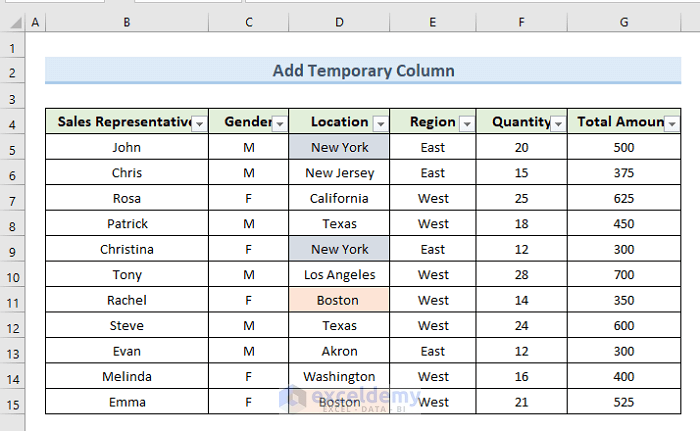
Task: Select column B header
Action: coord(127,23)
